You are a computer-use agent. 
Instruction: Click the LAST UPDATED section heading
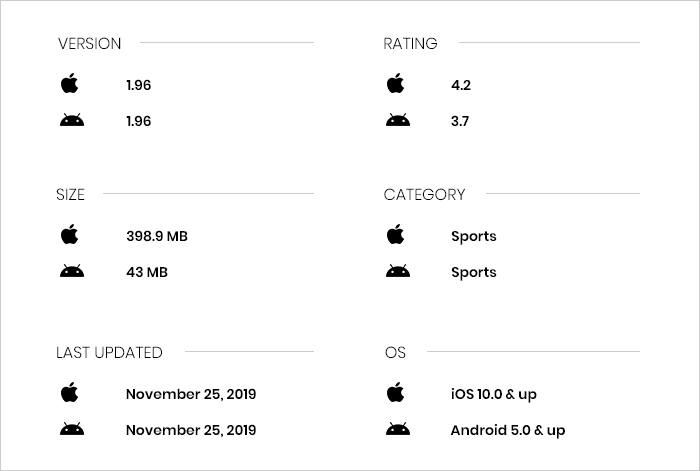109,352
